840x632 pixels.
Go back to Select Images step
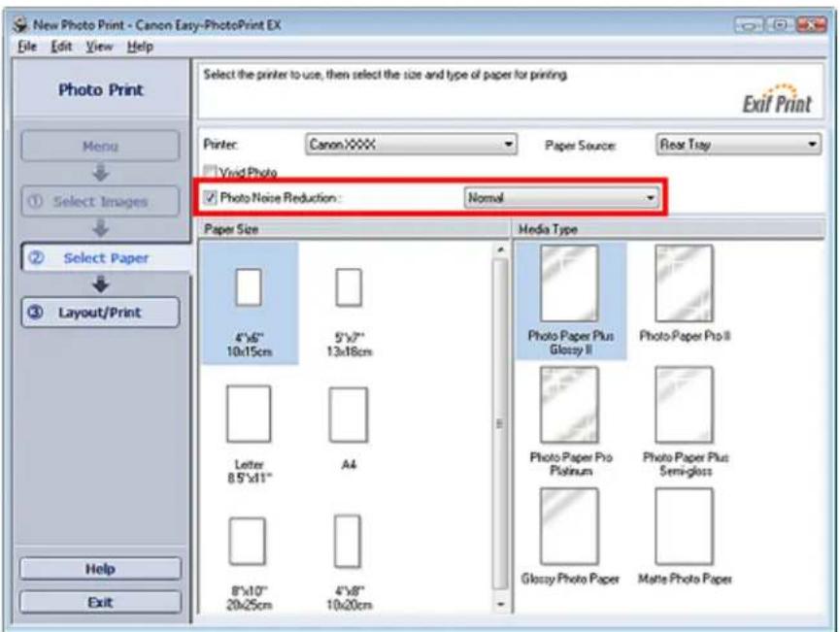[x=100, y=201]
